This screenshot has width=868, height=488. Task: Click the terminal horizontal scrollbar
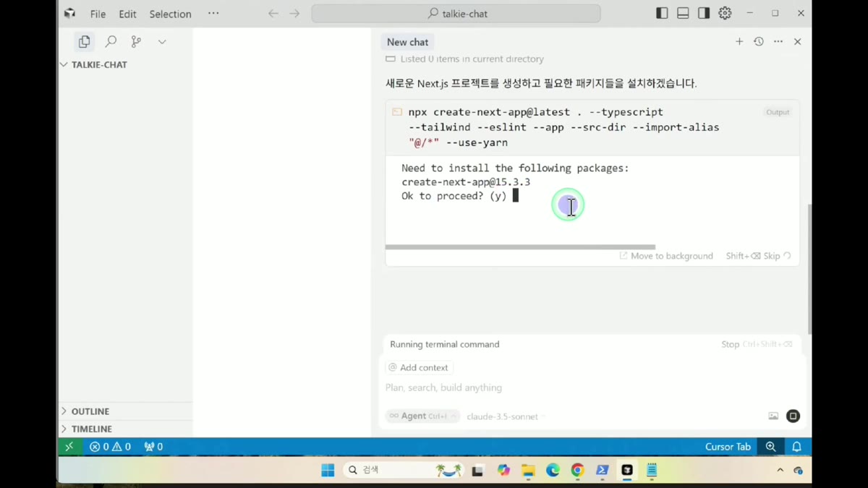(x=520, y=247)
